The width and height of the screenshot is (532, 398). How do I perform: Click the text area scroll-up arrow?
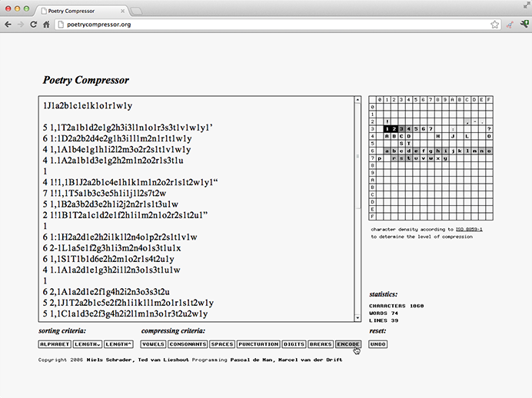pyautogui.click(x=357, y=100)
